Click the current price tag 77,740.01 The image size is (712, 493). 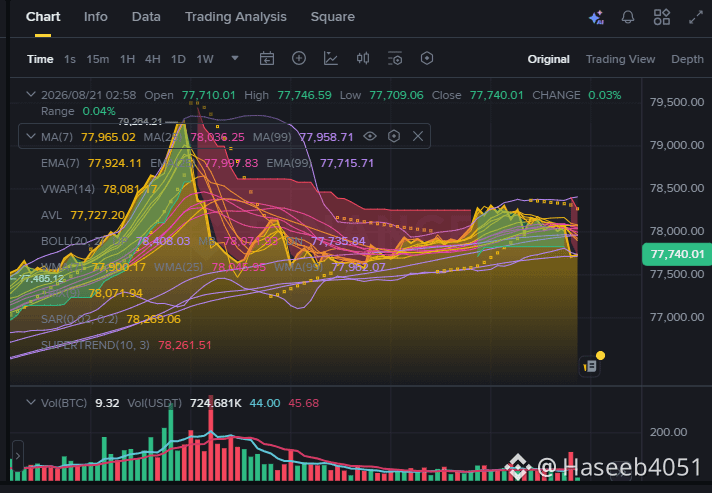(x=677, y=254)
